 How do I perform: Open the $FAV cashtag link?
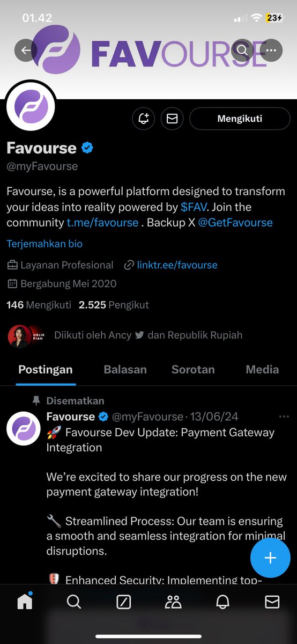tap(192, 207)
